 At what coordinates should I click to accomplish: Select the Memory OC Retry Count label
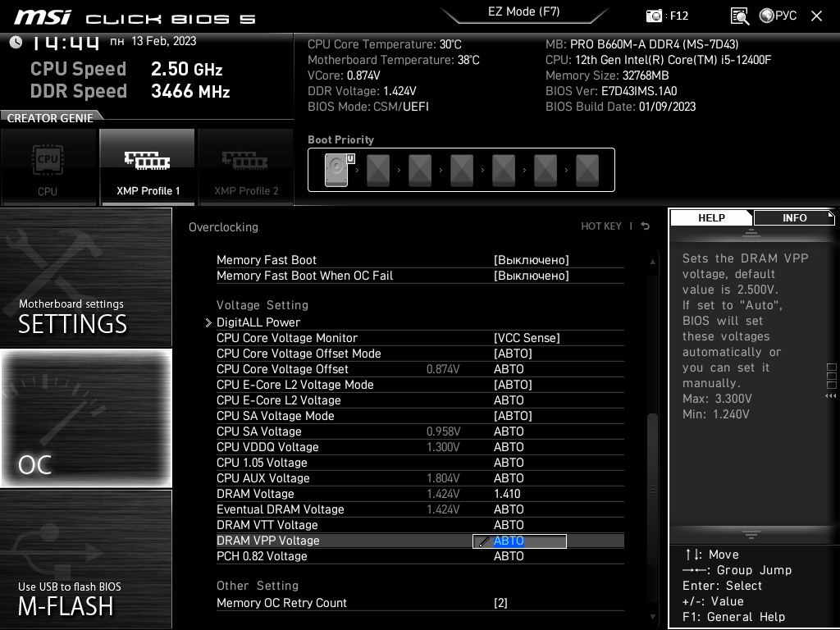(x=282, y=603)
